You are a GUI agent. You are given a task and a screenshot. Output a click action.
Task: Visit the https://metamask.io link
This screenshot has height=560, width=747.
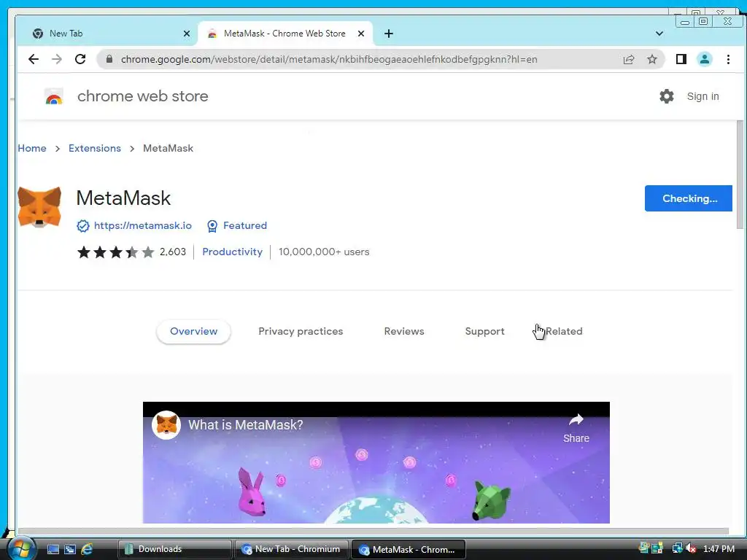click(143, 226)
